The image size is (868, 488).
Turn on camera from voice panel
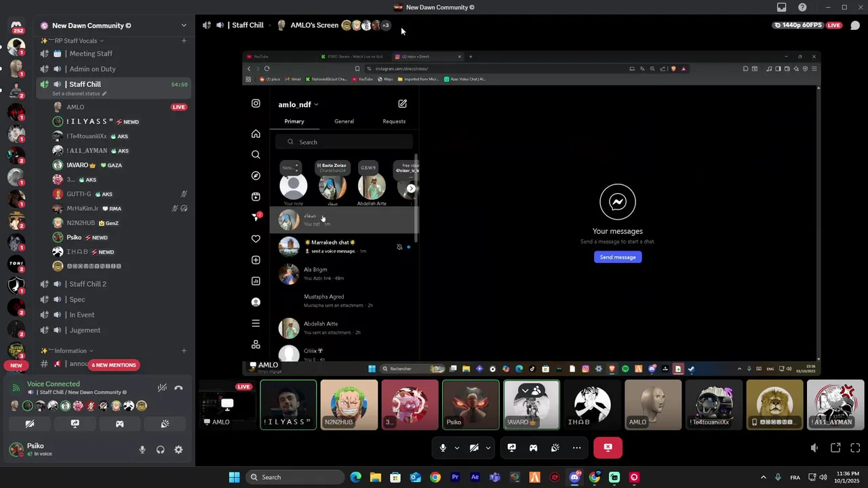pyautogui.click(x=30, y=424)
